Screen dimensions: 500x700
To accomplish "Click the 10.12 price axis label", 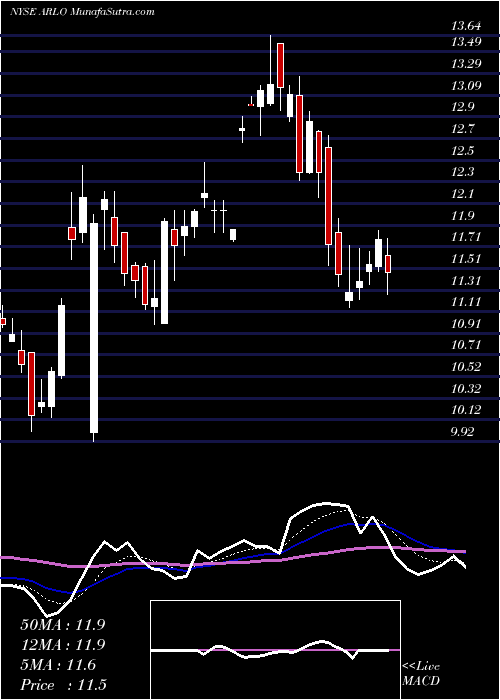I will click(467, 410).
